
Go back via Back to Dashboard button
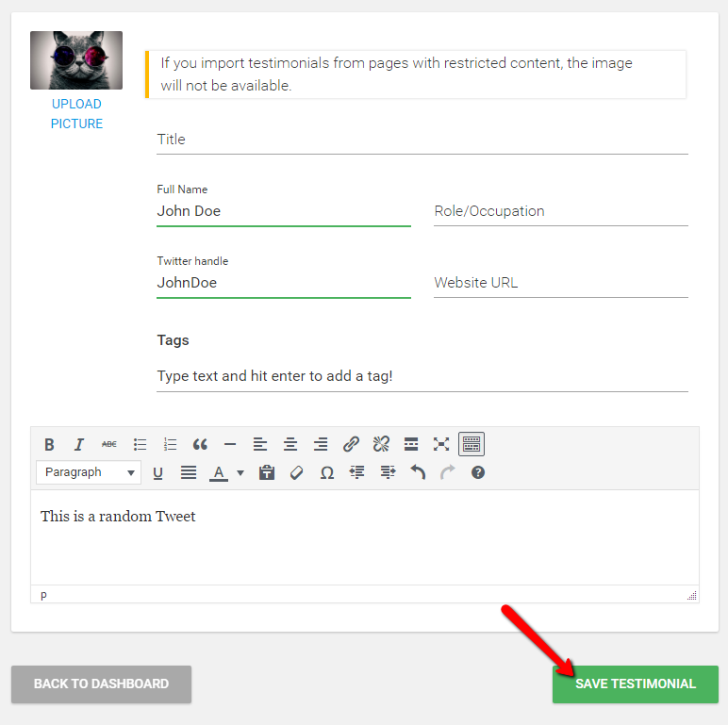(101, 684)
